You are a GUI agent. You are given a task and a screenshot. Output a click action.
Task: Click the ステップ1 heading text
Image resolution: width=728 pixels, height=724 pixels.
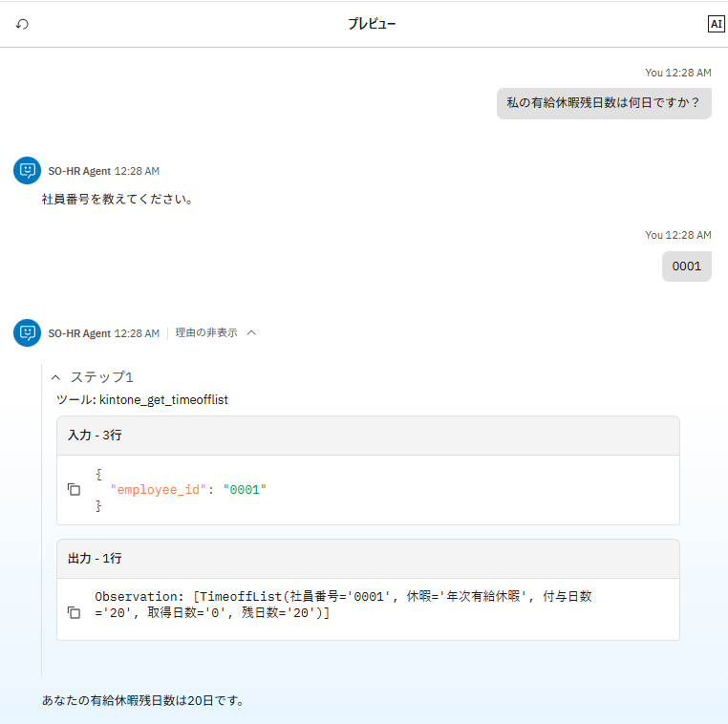pos(101,377)
